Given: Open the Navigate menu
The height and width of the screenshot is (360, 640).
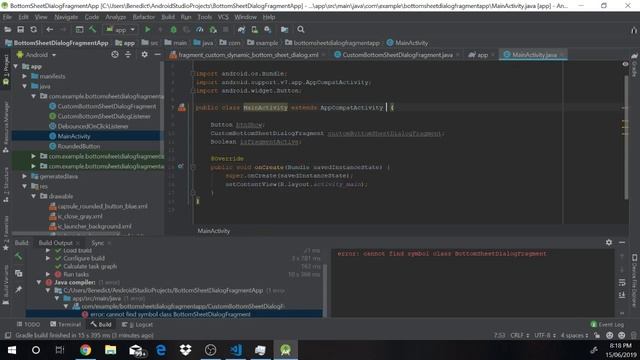Looking at the screenshot, I should coord(66,17).
